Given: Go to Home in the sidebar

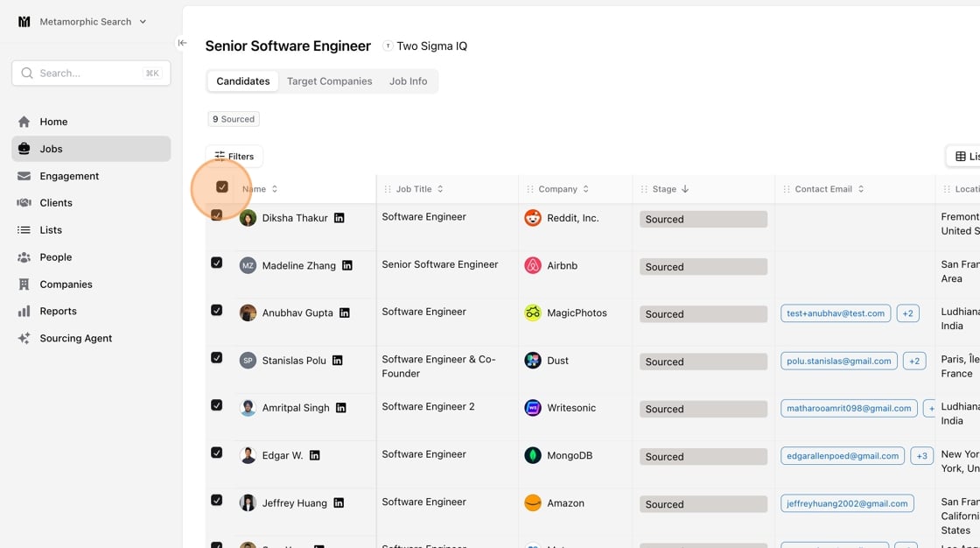Looking at the screenshot, I should [91, 122].
